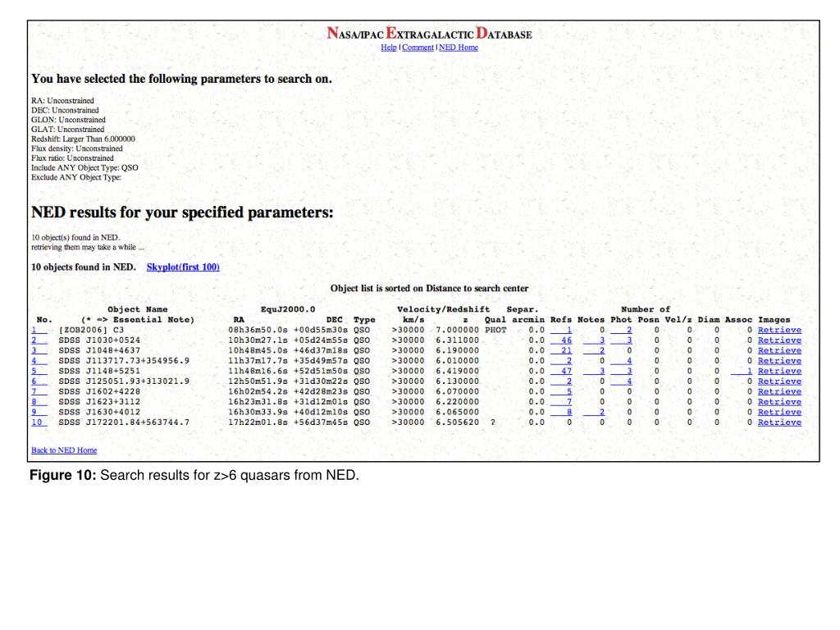
Task: Retrieve images for SDSS J1048+4637
Action: tap(779, 350)
